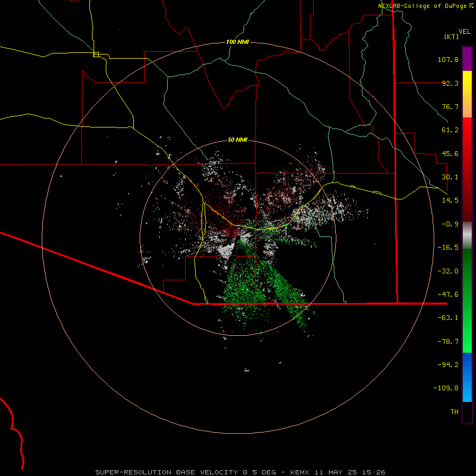Click the Super-Resolution Base Velocity caption
This screenshot has width=476, height=476.
pos(240,472)
